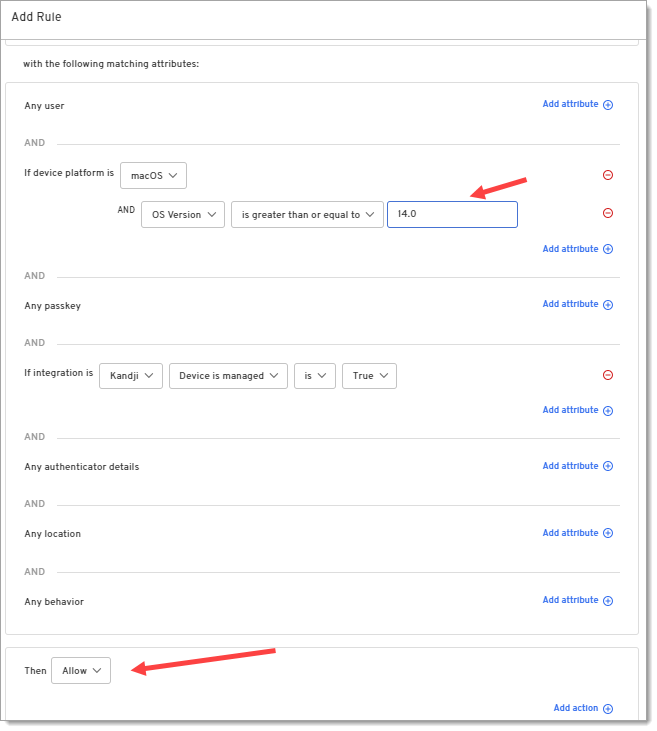This screenshot has height=731, width=657.
Task: Remove the device platform macOS condition
Action: tap(608, 175)
